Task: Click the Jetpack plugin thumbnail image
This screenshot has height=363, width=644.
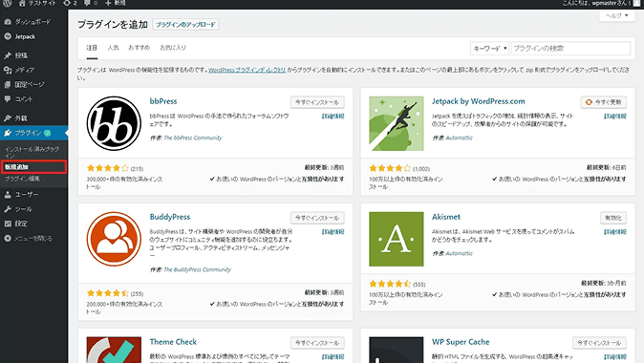Action: (x=396, y=123)
